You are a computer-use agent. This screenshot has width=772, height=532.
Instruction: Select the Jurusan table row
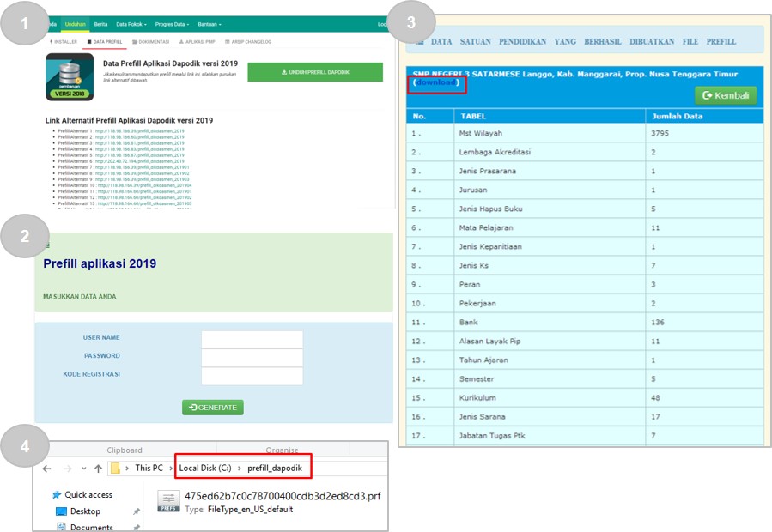(585, 190)
